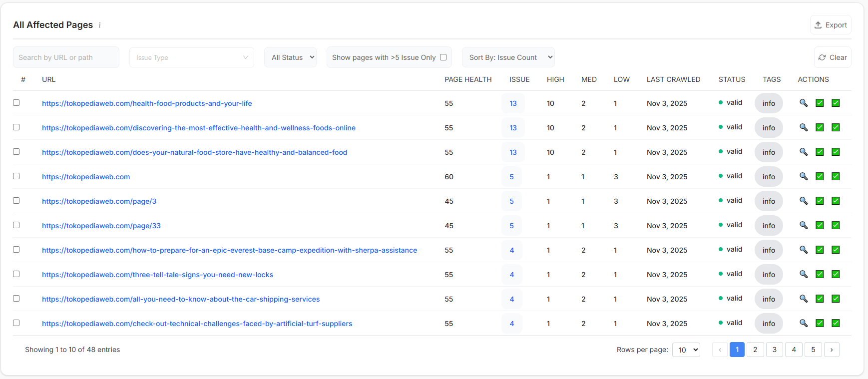Inspect the car-shipping-services page via magnifier
This screenshot has height=379, width=868.
click(x=804, y=299)
